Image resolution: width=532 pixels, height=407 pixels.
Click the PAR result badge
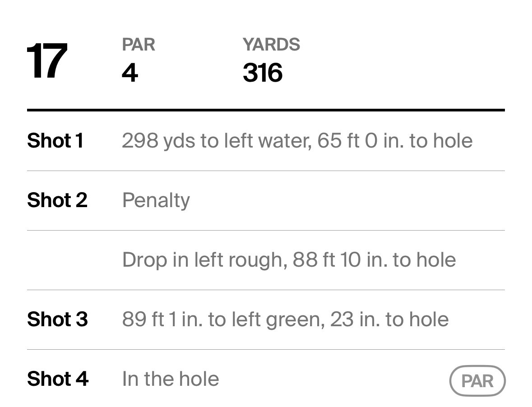pos(477,381)
